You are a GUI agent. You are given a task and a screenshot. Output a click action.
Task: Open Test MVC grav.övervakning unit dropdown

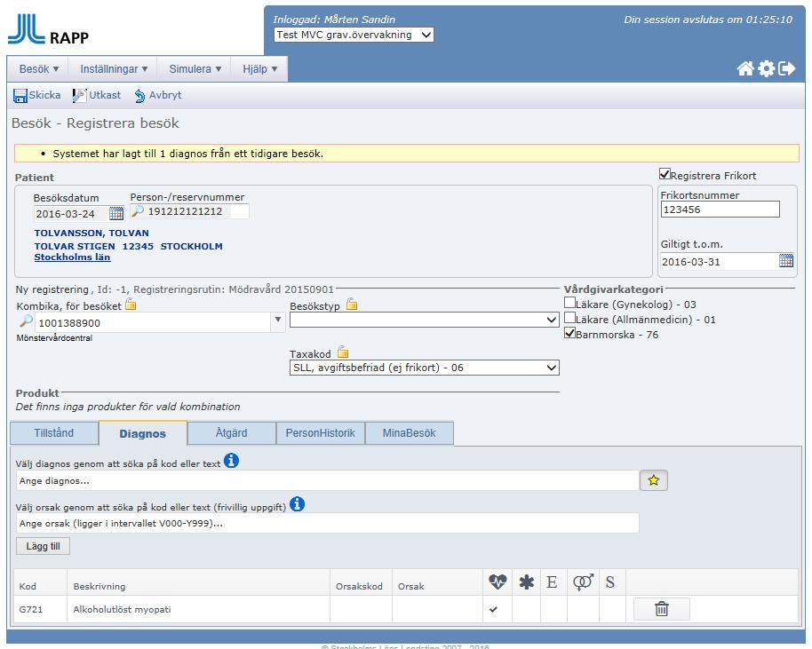(x=354, y=35)
